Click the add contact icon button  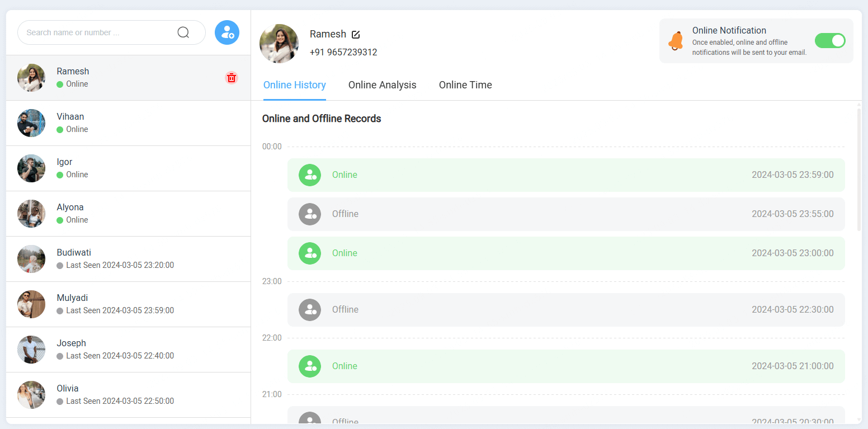tap(227, 32)
